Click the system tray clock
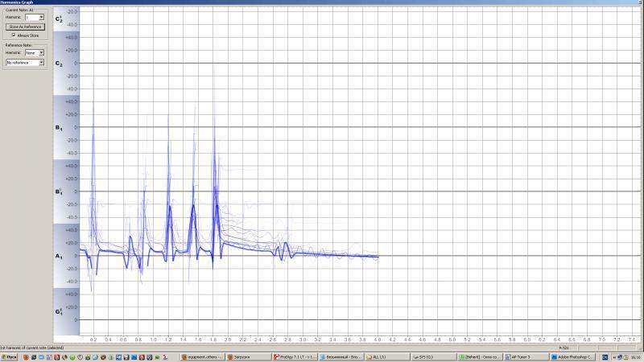 635,356
